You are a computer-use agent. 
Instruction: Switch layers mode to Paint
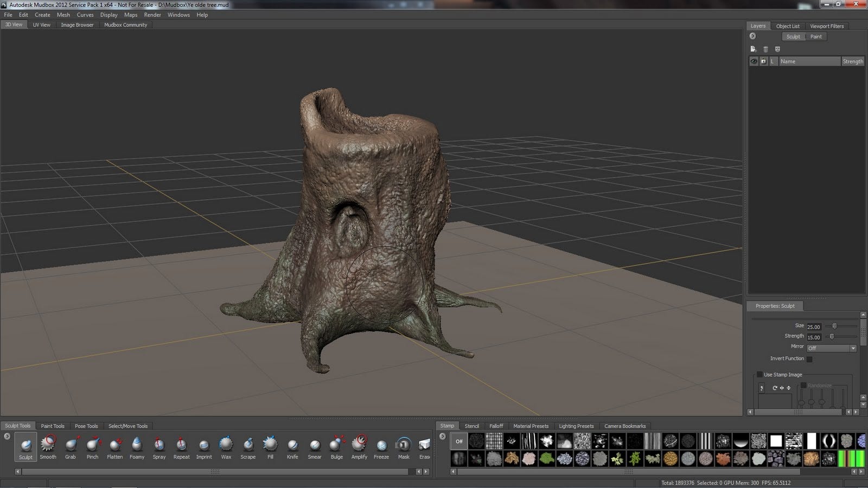coord(816,37)
